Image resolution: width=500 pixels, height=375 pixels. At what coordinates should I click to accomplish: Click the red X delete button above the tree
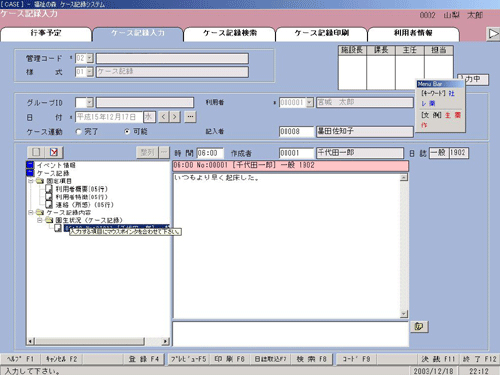[54, 152]
